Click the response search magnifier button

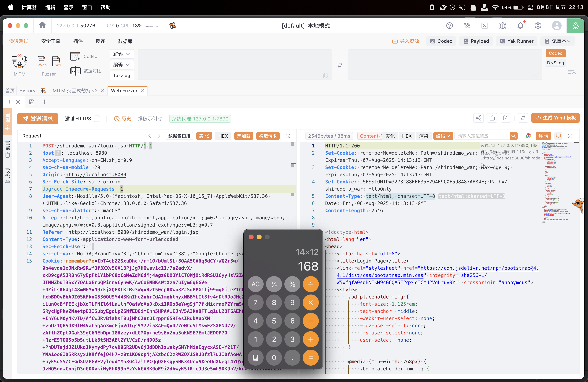pyautogui.click(x=513, y=136)
